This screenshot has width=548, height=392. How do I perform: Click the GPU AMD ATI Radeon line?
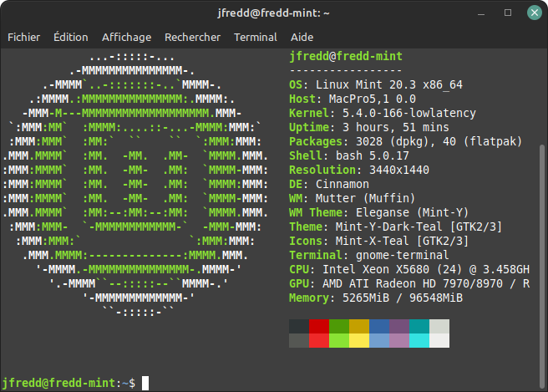409,283
